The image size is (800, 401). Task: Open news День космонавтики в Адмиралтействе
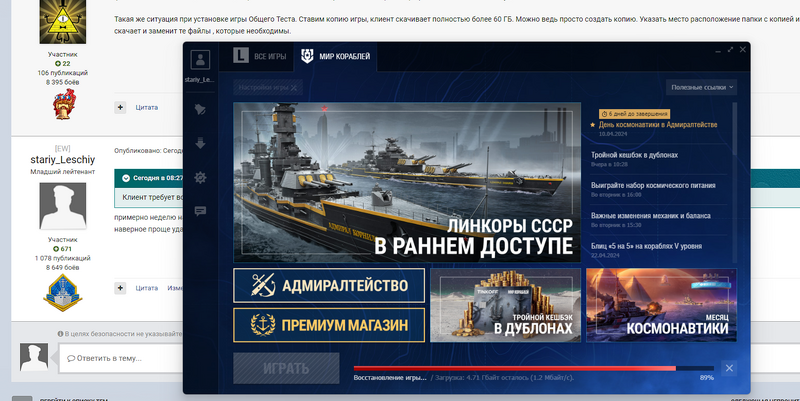pyautogui.click(x=658, y=124)
